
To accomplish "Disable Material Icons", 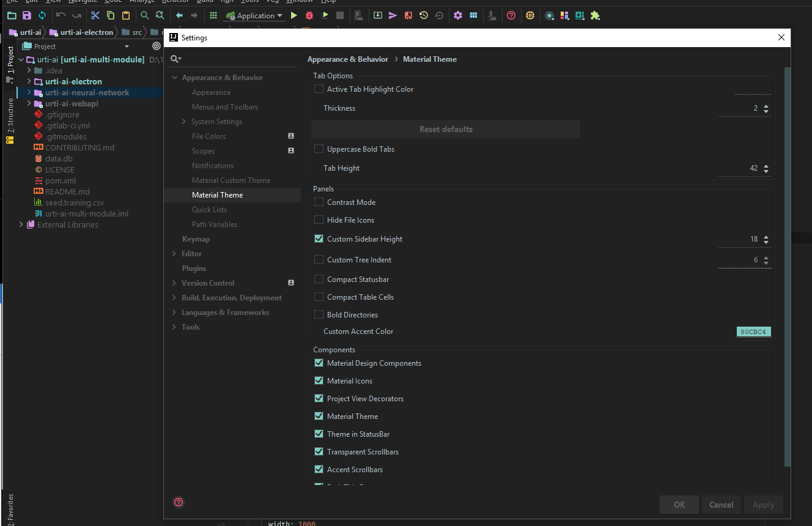I will pos(319,380).
